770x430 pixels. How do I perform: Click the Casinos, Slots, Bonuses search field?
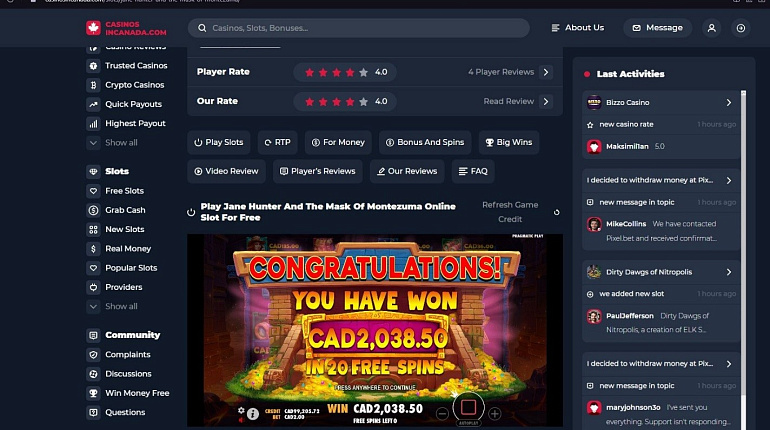pos(358,28)
